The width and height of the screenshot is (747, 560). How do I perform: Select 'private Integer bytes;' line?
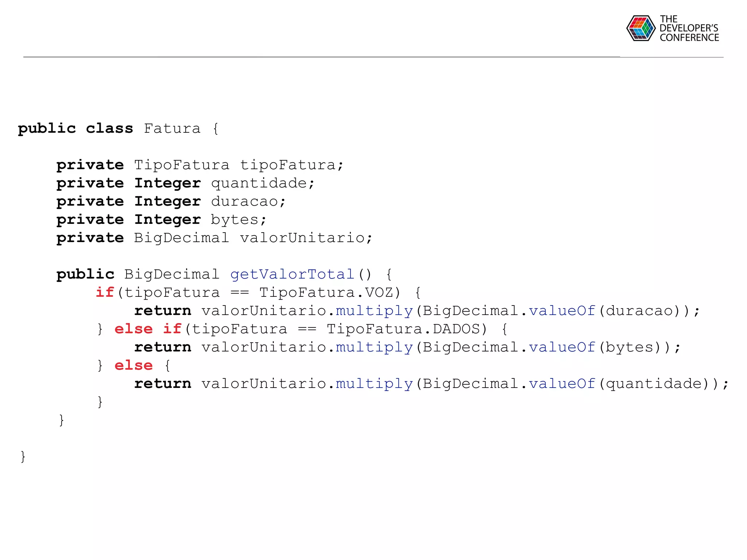(162, 220)
